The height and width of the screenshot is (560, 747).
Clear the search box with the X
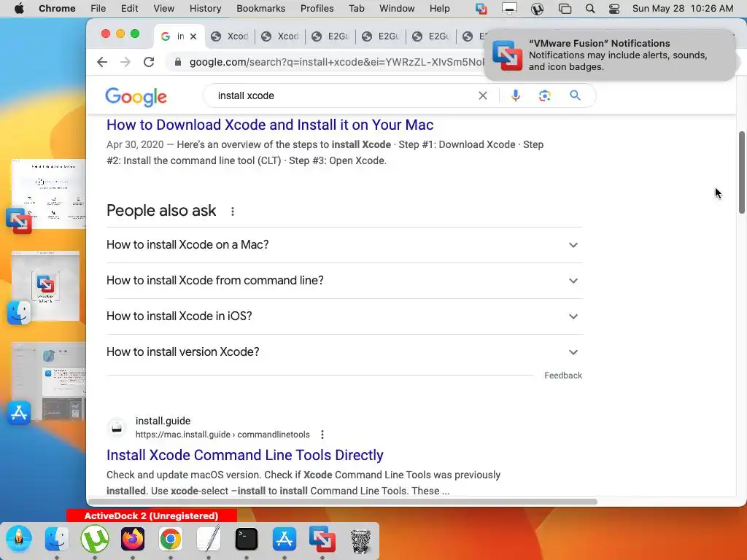483,96
